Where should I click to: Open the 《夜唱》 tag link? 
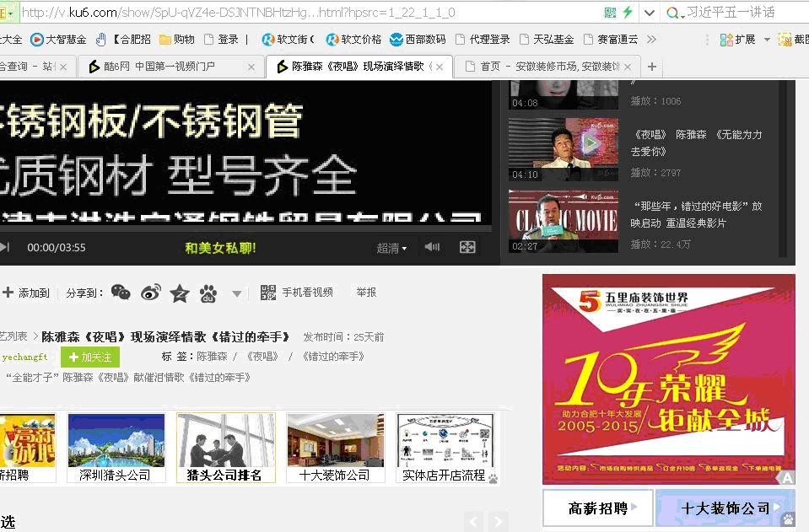coord(263,357)
